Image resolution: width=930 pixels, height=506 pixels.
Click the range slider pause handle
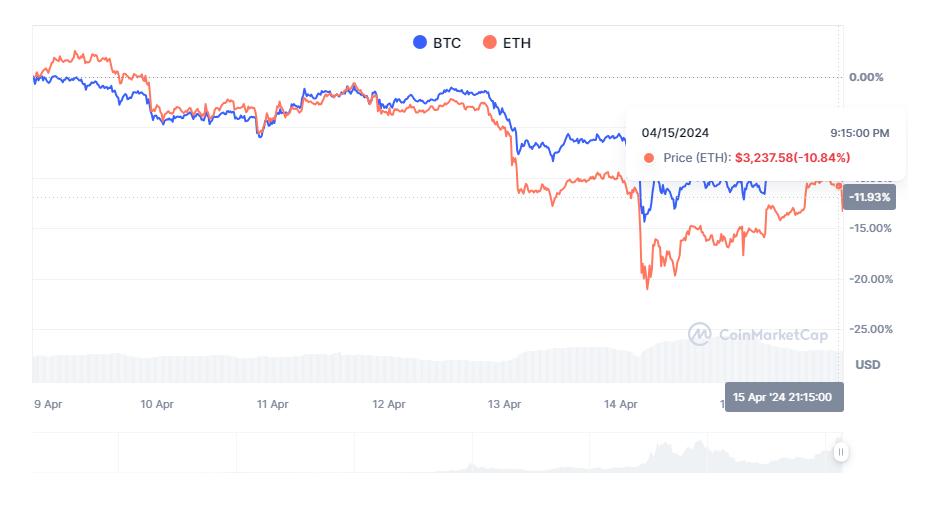coord(840,453)
